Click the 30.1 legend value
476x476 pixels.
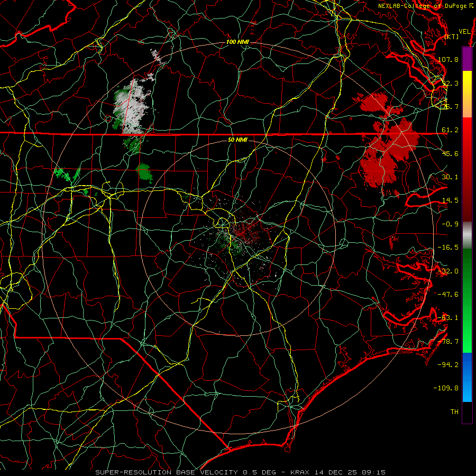[x=450, y=177]
